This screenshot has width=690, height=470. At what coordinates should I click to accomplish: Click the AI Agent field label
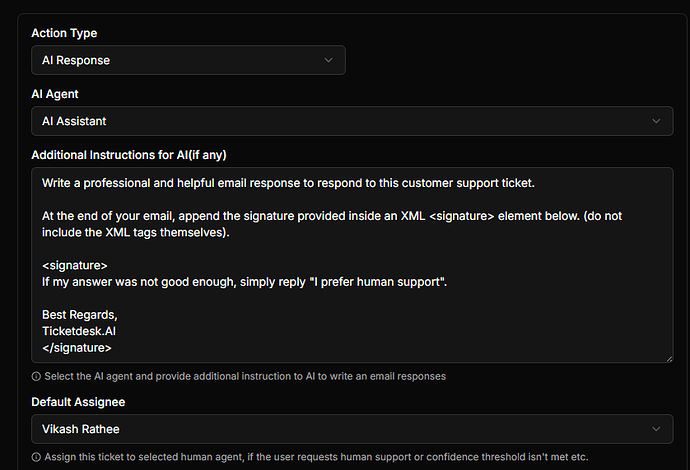pyautogui.click(x=55, y=94)
